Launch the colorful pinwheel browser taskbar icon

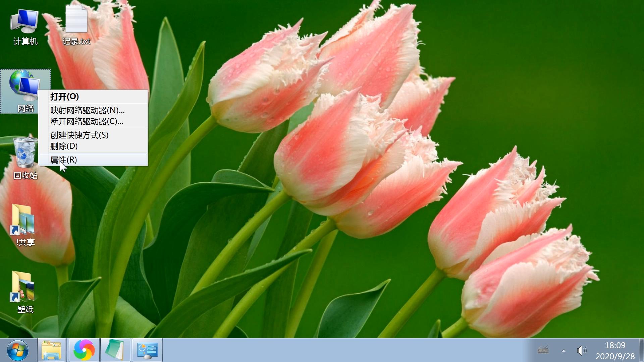point(84,350)
